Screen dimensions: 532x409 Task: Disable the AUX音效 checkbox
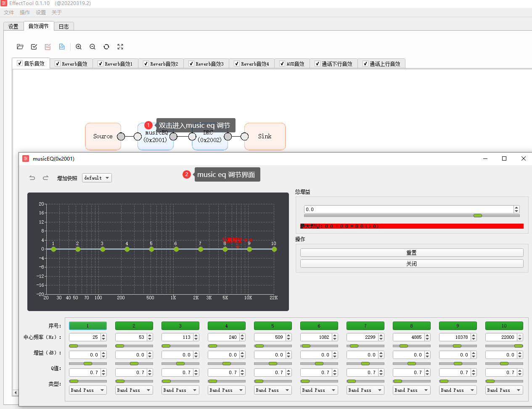point(282,64)
